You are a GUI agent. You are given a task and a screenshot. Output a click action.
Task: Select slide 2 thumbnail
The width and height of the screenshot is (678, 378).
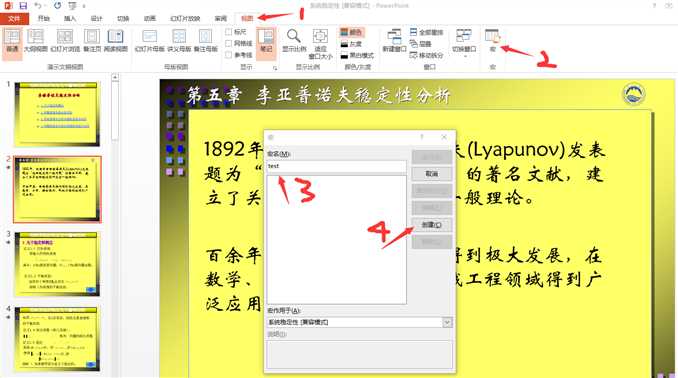pyautogui.click(x=57, y=189)
